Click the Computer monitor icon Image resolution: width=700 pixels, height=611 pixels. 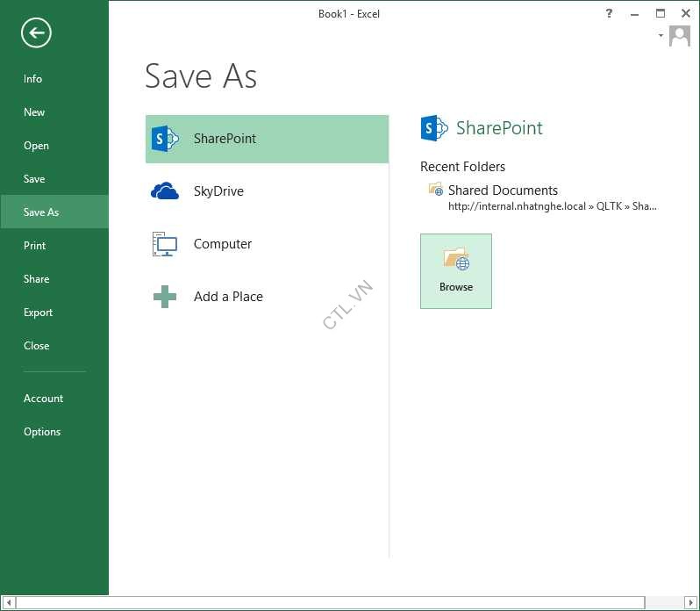pyautogui.click(x=165, y=244)
